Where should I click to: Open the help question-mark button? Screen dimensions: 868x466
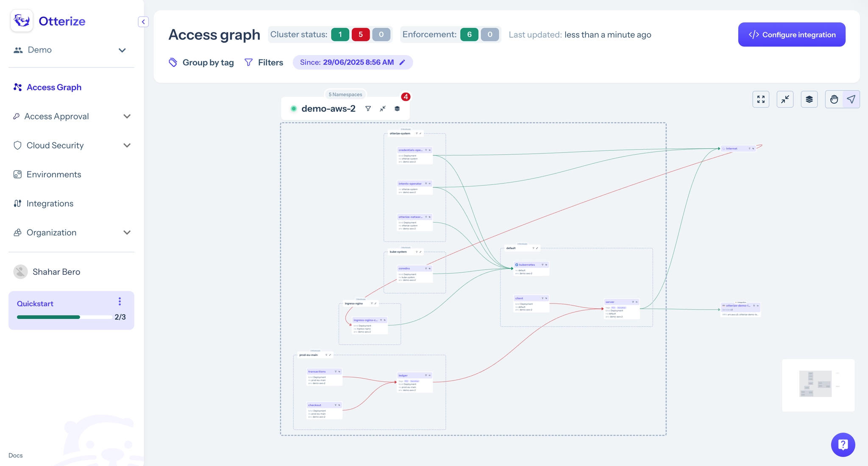pos(843,444)
